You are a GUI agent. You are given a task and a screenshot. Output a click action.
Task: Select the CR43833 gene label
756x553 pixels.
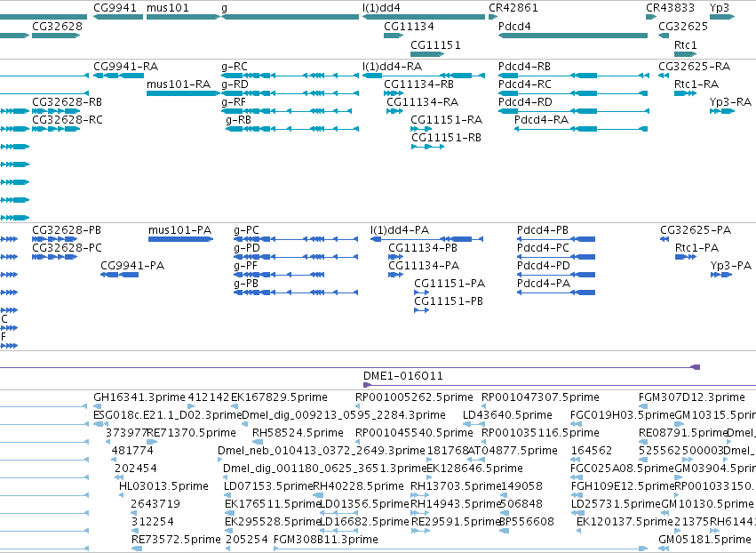(670, 8)
